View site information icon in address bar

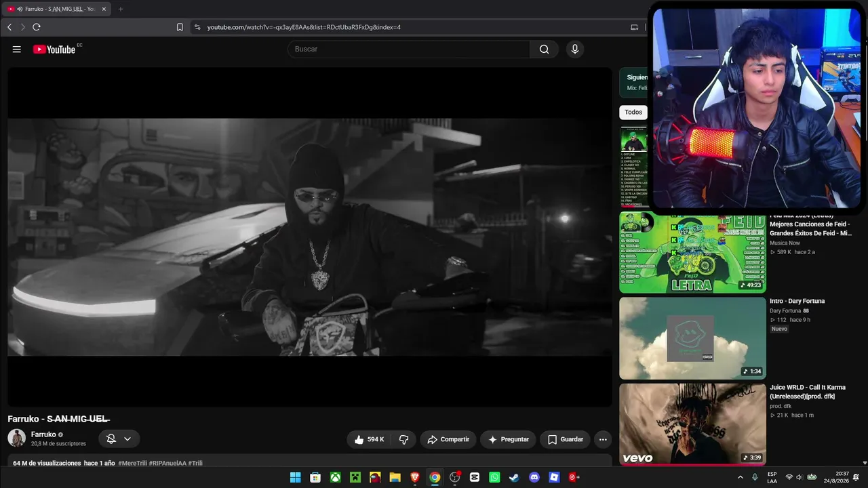[197, 27]
